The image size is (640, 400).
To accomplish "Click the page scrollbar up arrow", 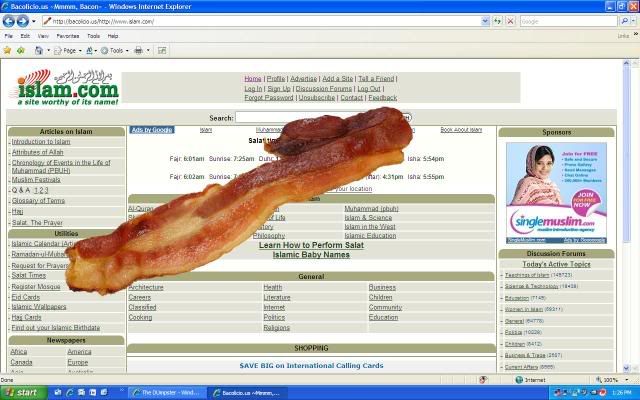I will pyautogui.click(x=627, y=64).
